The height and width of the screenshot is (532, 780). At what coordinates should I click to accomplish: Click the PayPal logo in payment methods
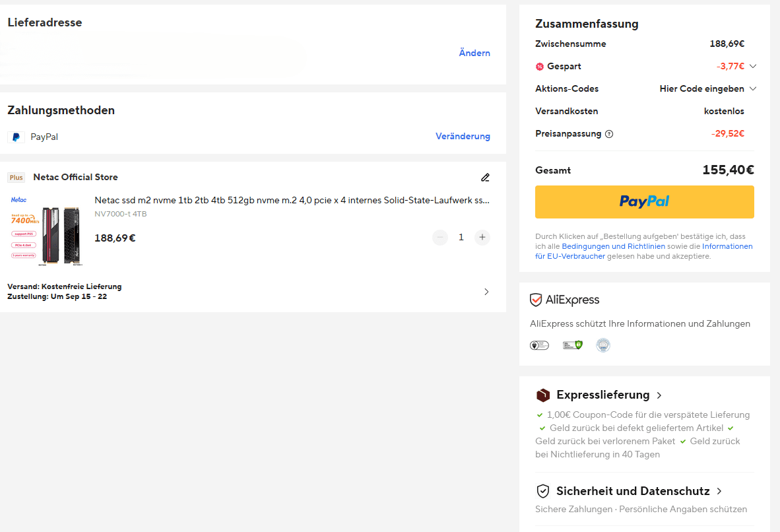pos(16,137)
